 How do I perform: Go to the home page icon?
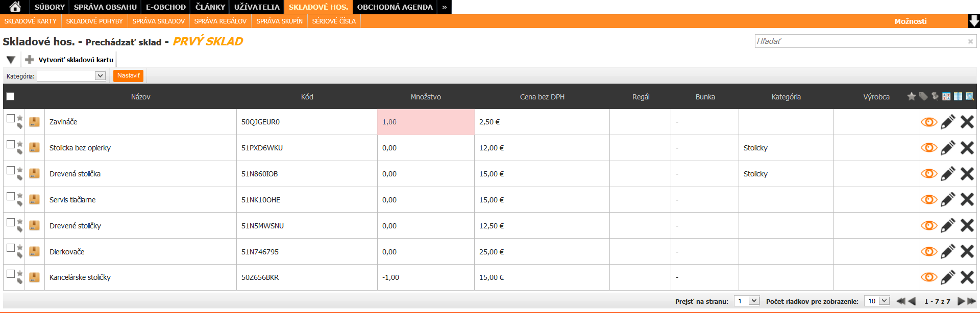pyautogui.click(x=15, y=7)
